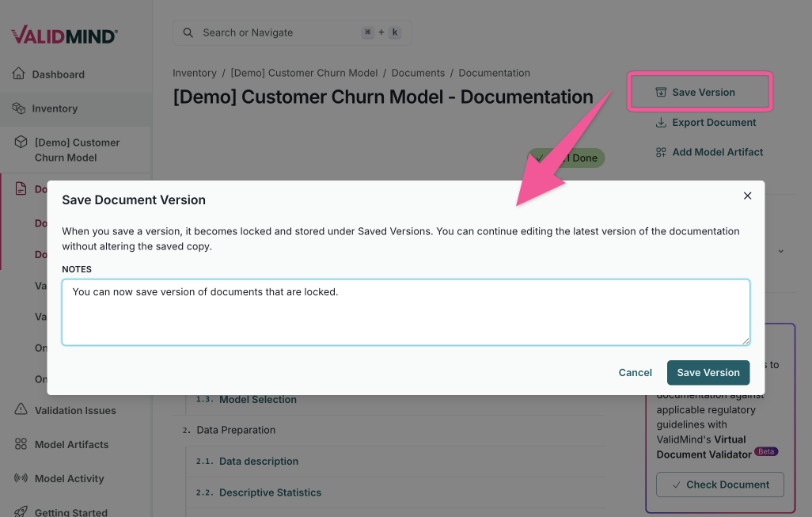
Task: Open Documents from the breadcrumb trail
Action: click(418, 72)
